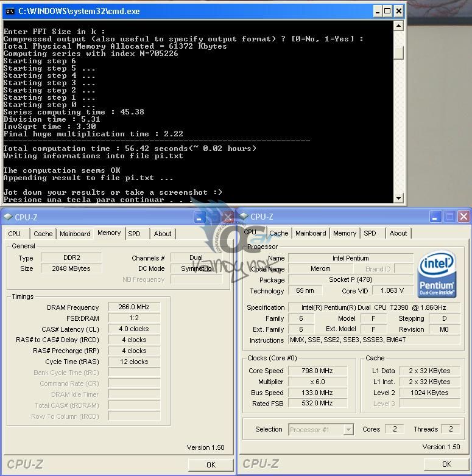Click the Merom code name field
The height and width of the screenshot is (476, 472).
[x=320, y=268]
